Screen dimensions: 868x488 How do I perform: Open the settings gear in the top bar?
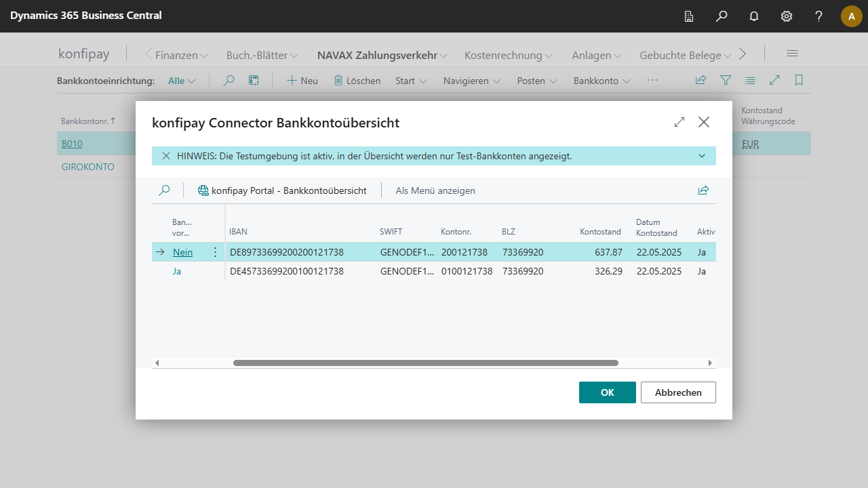[786, 16]
